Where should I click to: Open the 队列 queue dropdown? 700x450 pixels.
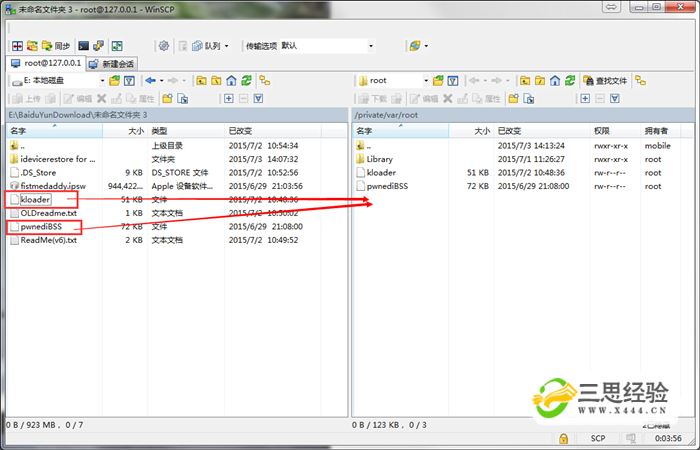point(211,46)
